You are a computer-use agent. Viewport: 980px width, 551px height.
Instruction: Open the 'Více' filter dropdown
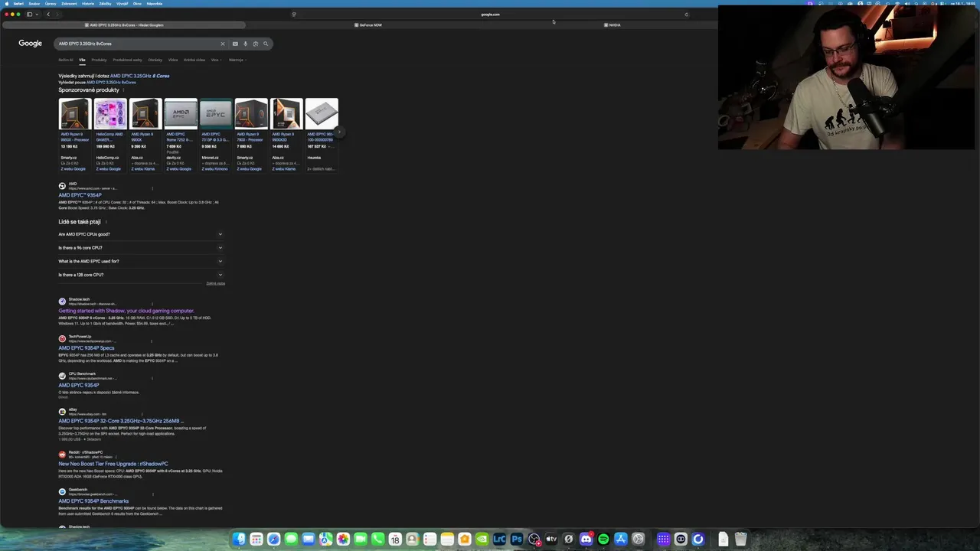click(216, 60)
